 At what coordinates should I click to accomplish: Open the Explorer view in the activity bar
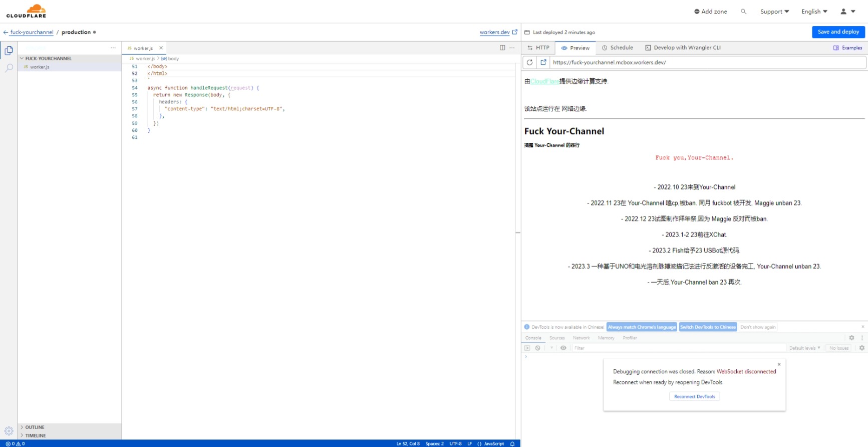9,50
